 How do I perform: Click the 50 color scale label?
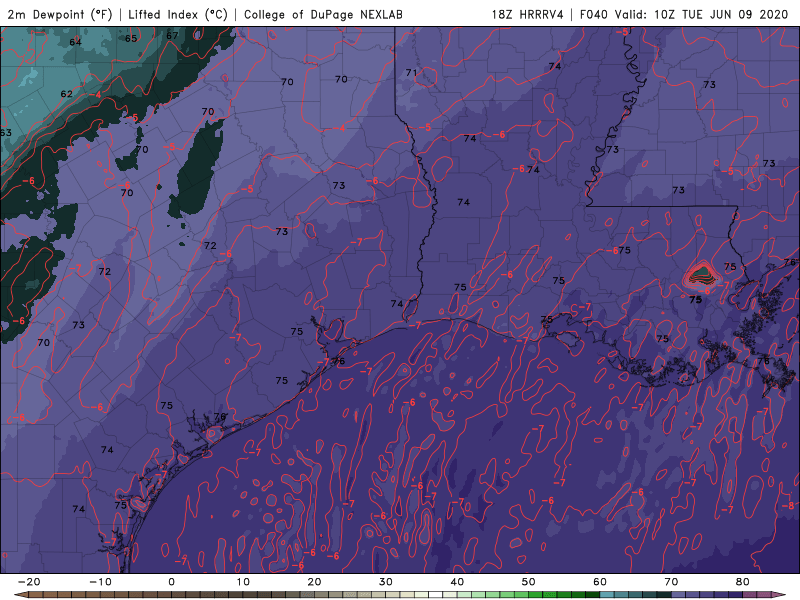(529, 582)
